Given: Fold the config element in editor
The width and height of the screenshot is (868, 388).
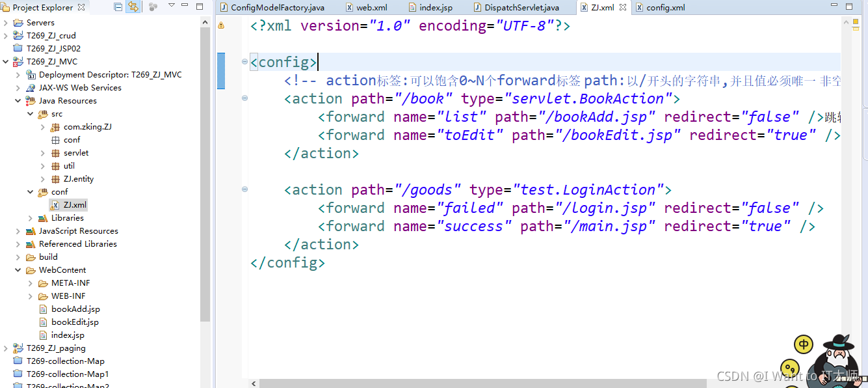Looking at the screenshot, I should pyautogui.click(x=244, y=62).
